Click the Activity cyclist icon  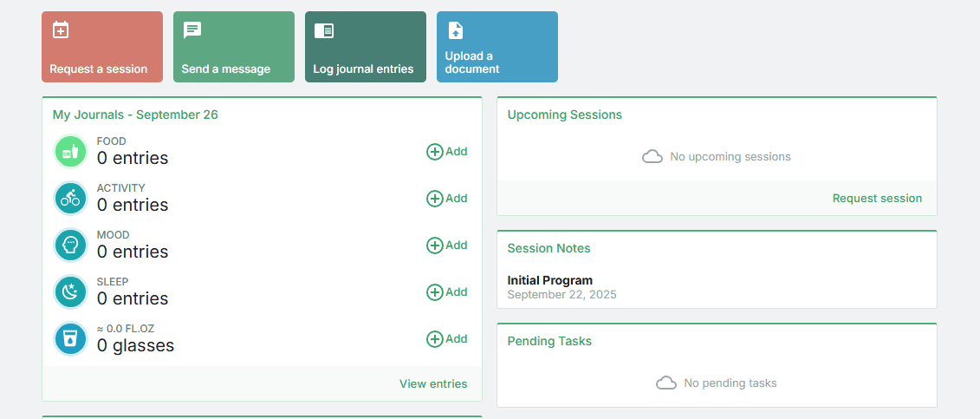tap(70, 199)
